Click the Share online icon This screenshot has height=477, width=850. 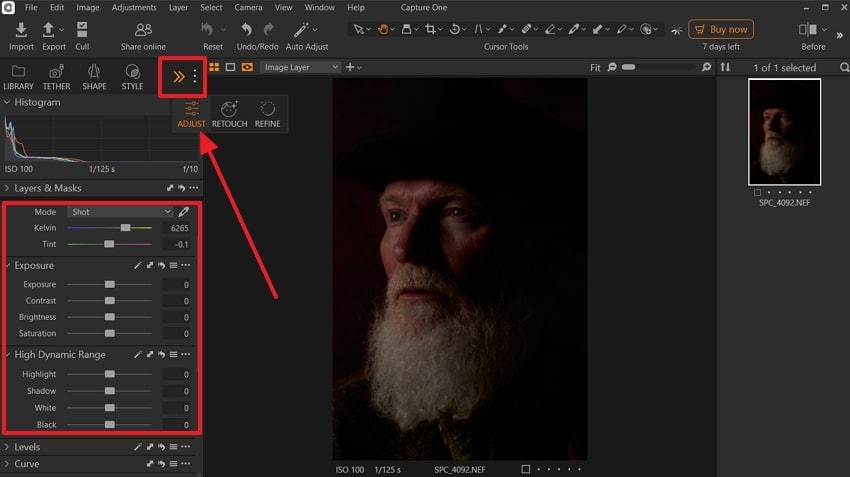[x=143, y=29]
